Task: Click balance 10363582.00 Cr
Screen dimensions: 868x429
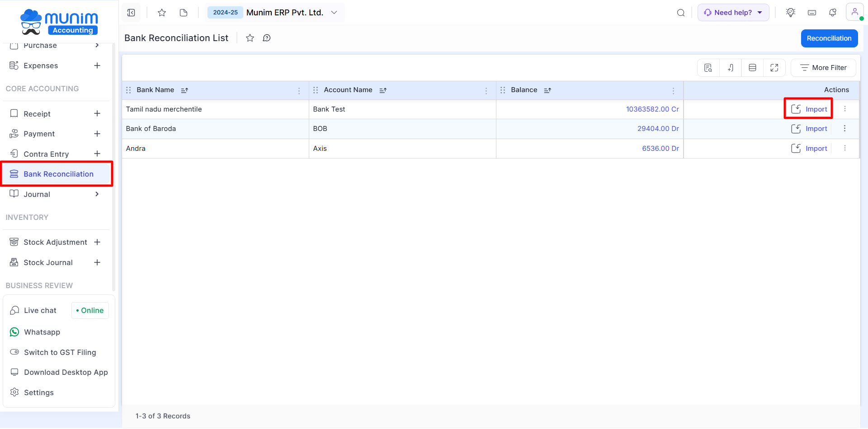Action: pyautogui.click(x=652, y=109)
